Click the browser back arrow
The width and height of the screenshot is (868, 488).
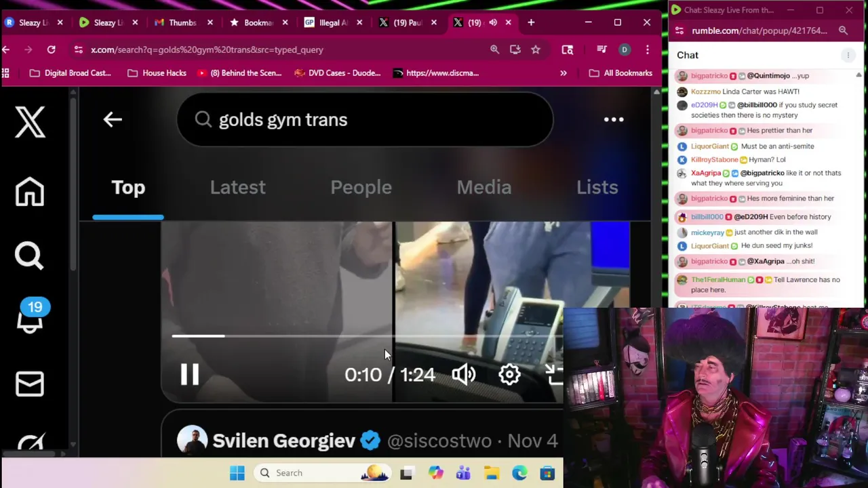tap(6, 49)
